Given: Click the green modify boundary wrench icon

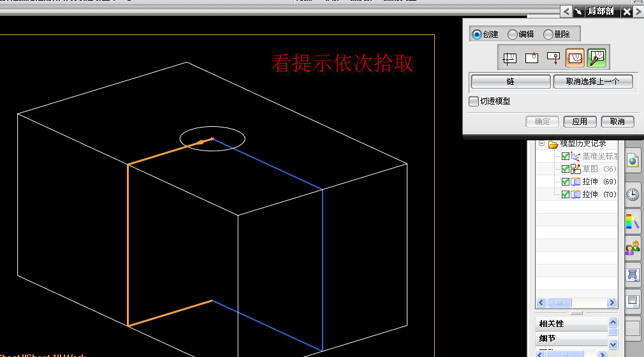Looking at the screenshot, I should (597, 58).
